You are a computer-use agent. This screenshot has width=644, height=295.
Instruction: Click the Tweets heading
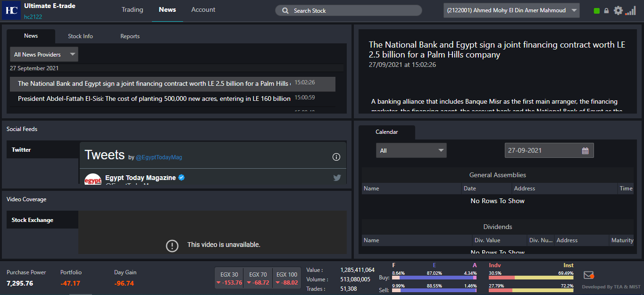pyautogui.click(x=105, y=155)
